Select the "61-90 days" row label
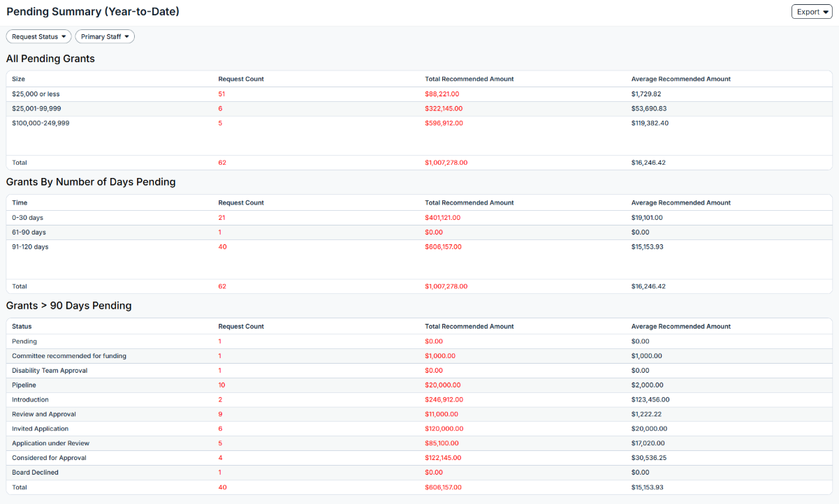 tap(29, 232)
